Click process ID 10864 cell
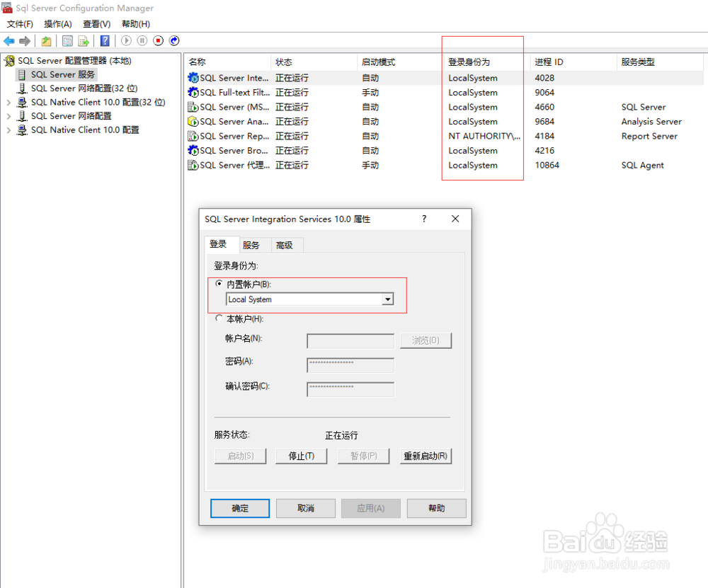This screenshot has width=708, height=588. coord(547,165)
